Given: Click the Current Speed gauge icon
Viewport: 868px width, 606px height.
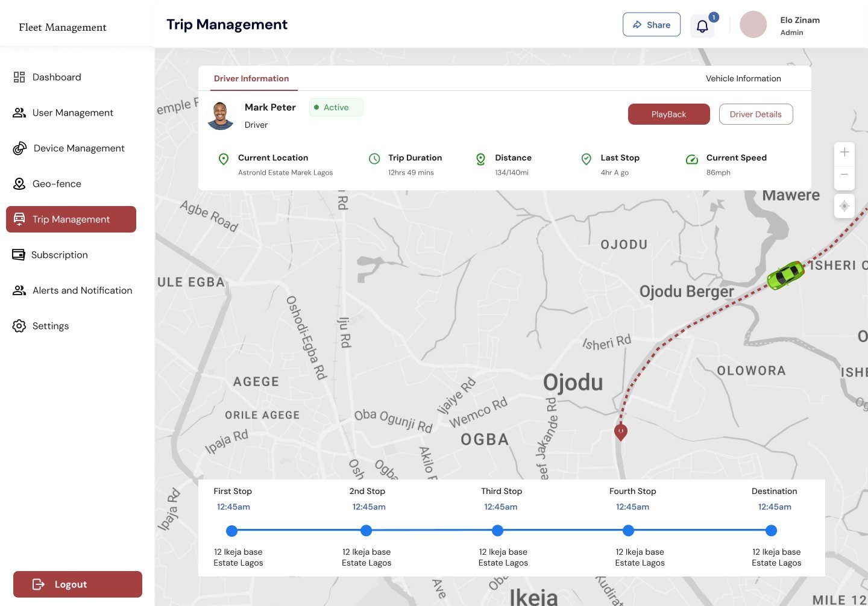Looking at the screenshot, I should [x=692, y=159].
